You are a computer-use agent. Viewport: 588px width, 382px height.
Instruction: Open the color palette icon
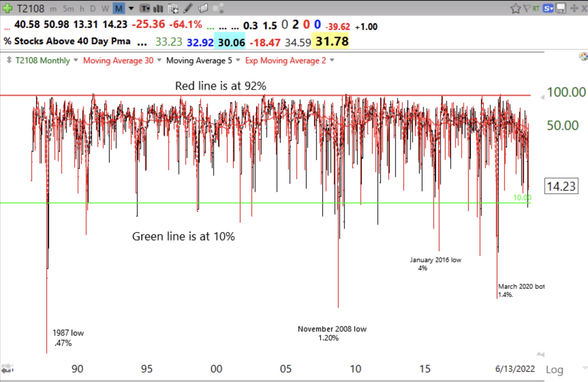tap(583, 57)
